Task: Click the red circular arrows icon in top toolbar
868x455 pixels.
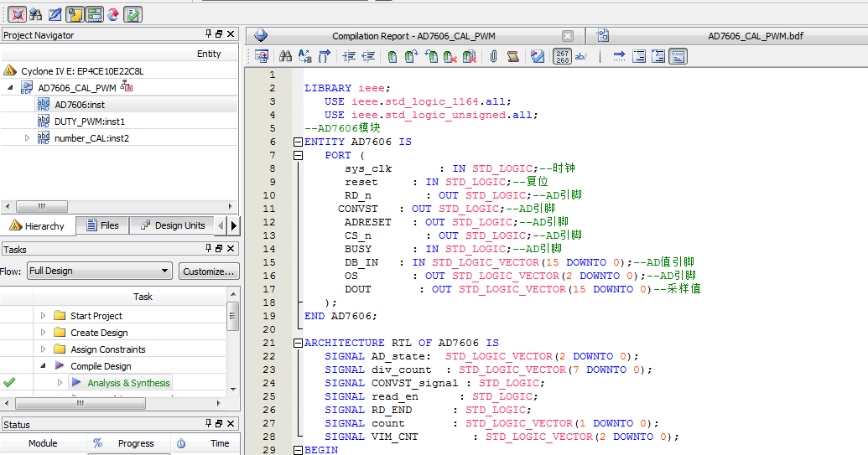Action: pos(113,13)
